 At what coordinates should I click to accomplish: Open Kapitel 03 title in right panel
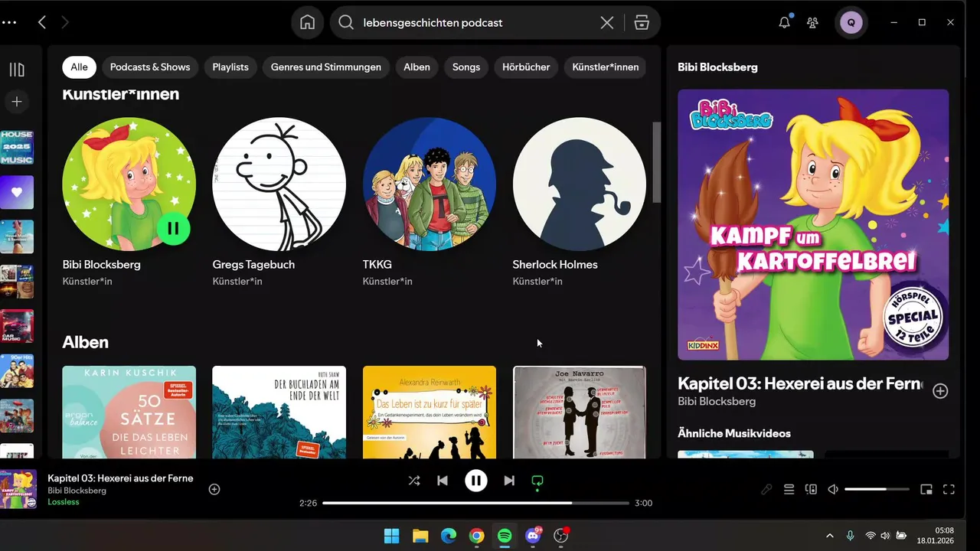pyautogui.click(x=800, y=383)
